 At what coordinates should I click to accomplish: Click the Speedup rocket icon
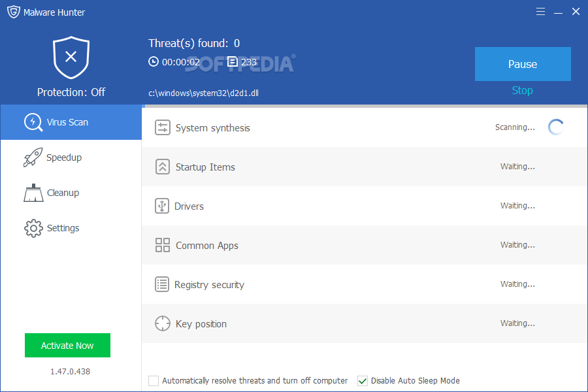pyautogui.click(x=33, y=157)
